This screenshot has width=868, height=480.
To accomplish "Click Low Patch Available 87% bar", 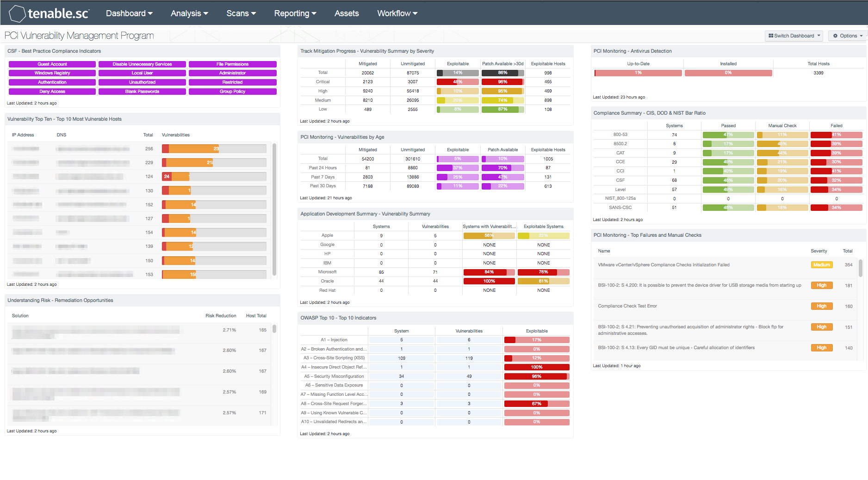I will [x=502, y=110].
